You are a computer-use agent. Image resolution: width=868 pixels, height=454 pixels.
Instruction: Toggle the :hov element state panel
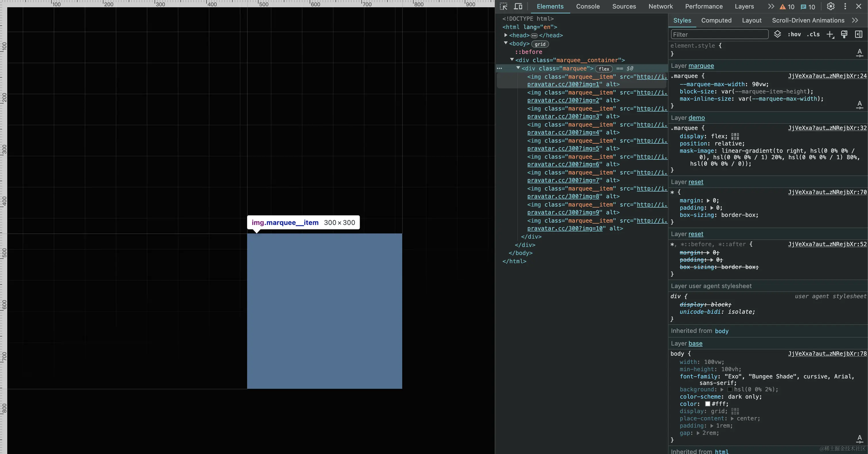794,34
